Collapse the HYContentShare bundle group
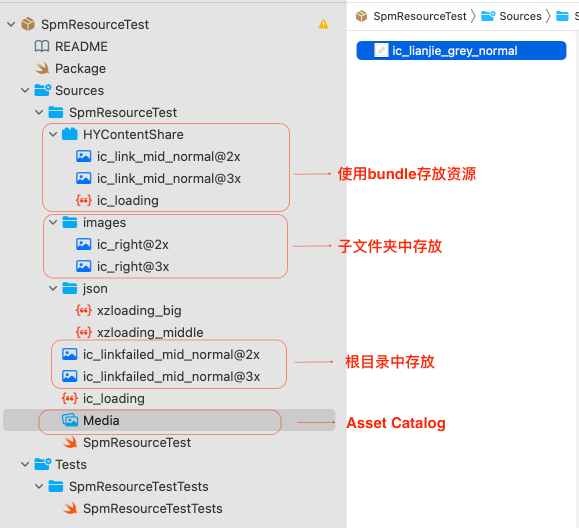 click(x=53, y=134)
